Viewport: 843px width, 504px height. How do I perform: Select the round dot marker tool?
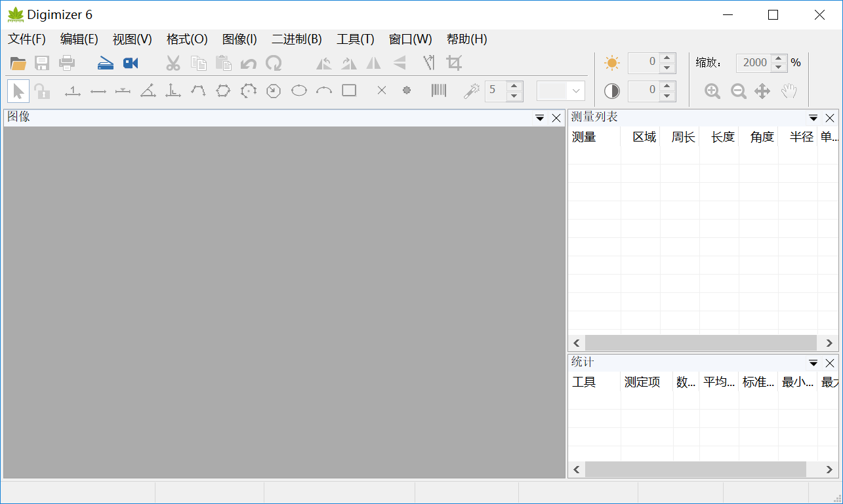(407, 91)
